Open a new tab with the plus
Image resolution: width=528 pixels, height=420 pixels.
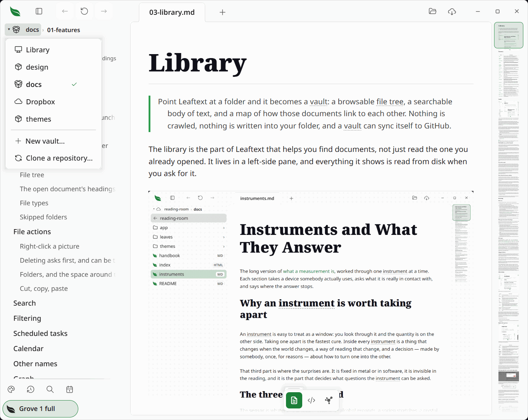pos(223,12)
